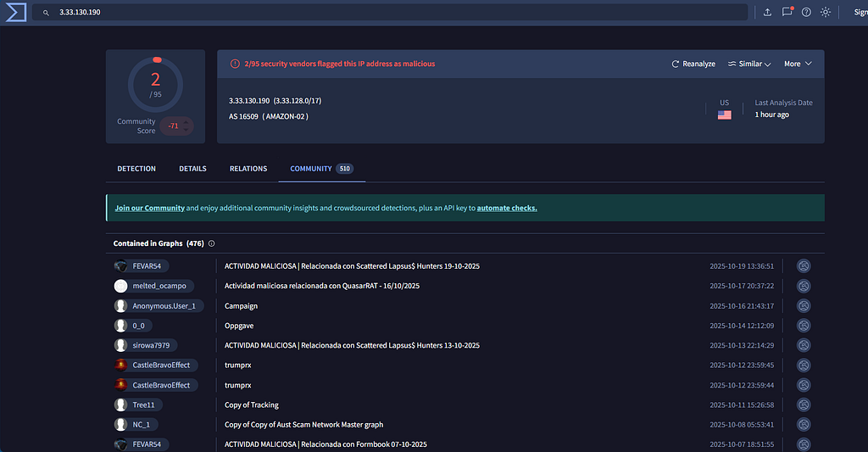Open the 'Campaign' graph title
This screenshot has height=452, width=868.
pos(241,306)
